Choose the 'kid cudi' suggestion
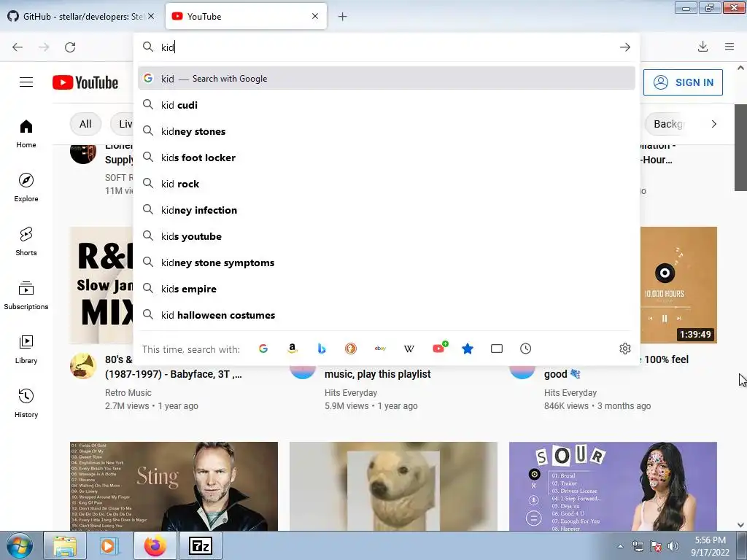 click(387, 105)
